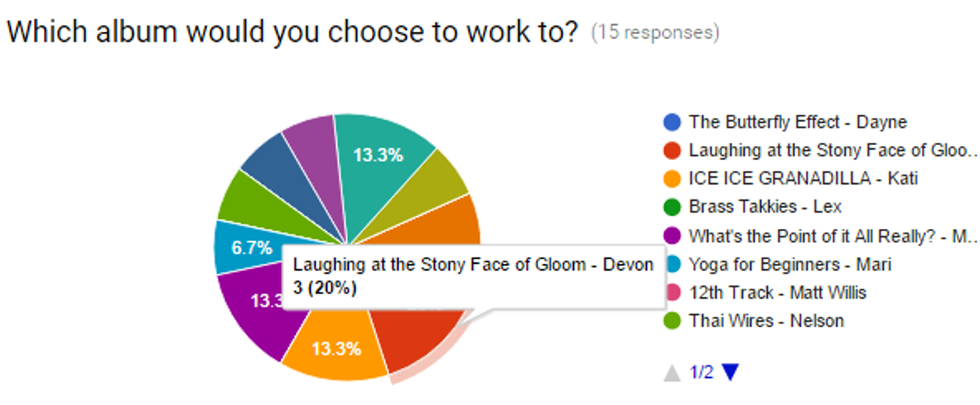Select 'ICE ICE GRANADILLA - Kati' legend label

(803, 178)
